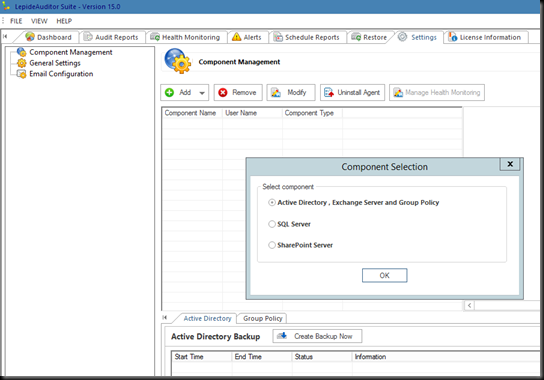The height and width of the screenshot is (380, 544).
Task: Click the main tab strip scroll-first arrow
Action: pos(5,36)
